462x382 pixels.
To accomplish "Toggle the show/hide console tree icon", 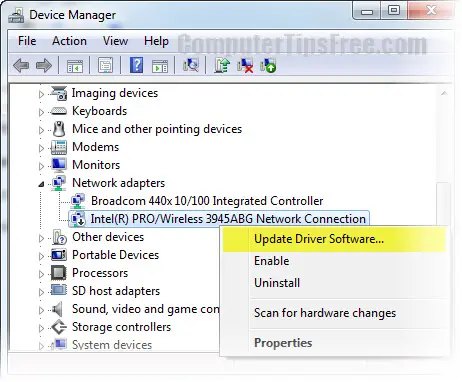I will [75, 66].
